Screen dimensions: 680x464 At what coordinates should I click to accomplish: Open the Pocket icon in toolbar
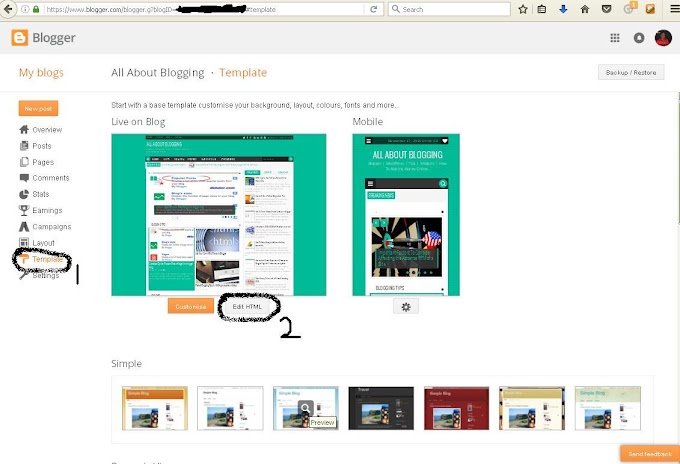point(606,9)
